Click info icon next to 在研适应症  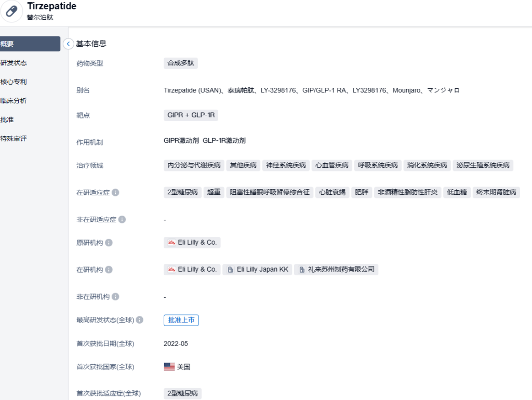click(115, 193)
